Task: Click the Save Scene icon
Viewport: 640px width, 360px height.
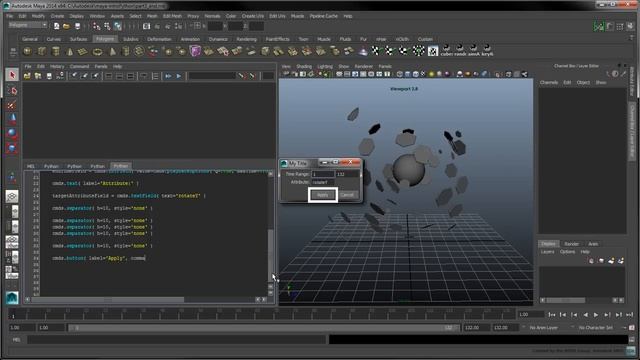Action: (x=77, y=26)
